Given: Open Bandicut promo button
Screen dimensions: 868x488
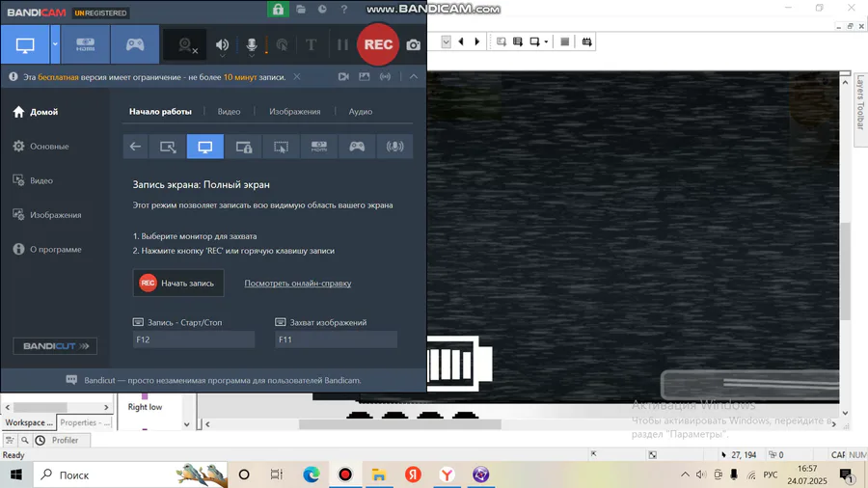Looking at the screenshot, I should (x=55, y=346).
